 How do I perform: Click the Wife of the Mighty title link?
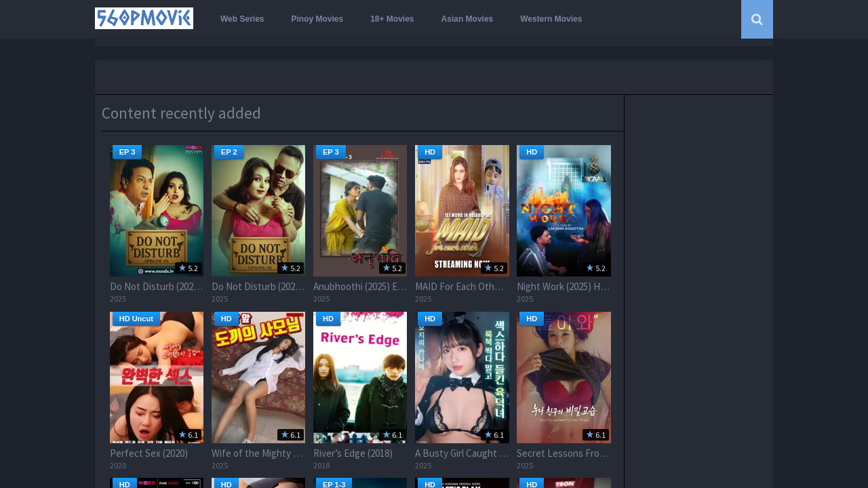[258, 453]
